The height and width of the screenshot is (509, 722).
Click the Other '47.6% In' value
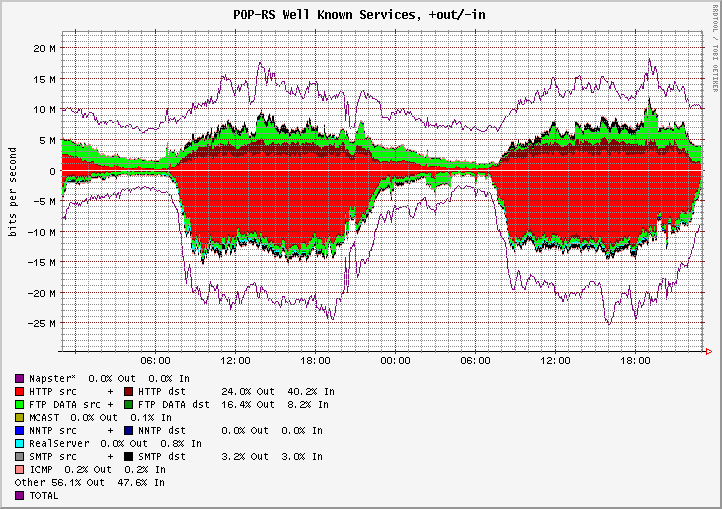(141, 483)
